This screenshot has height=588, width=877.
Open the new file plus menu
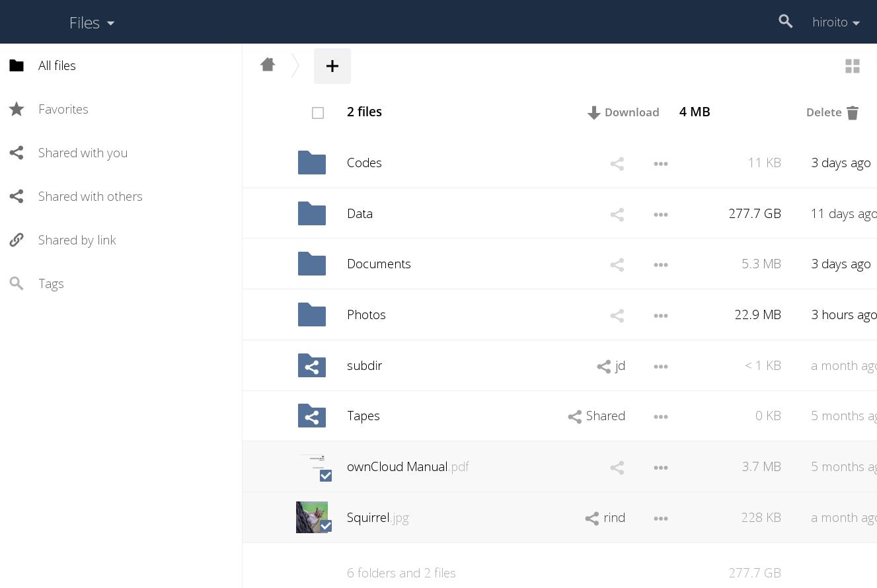(x=332, y=66)
